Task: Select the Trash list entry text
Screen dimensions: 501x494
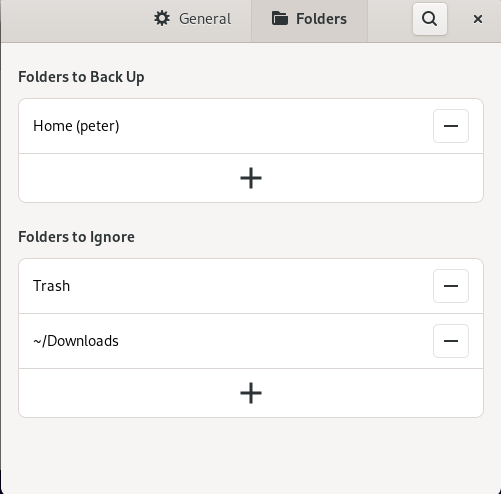Action: click(51, 286)
